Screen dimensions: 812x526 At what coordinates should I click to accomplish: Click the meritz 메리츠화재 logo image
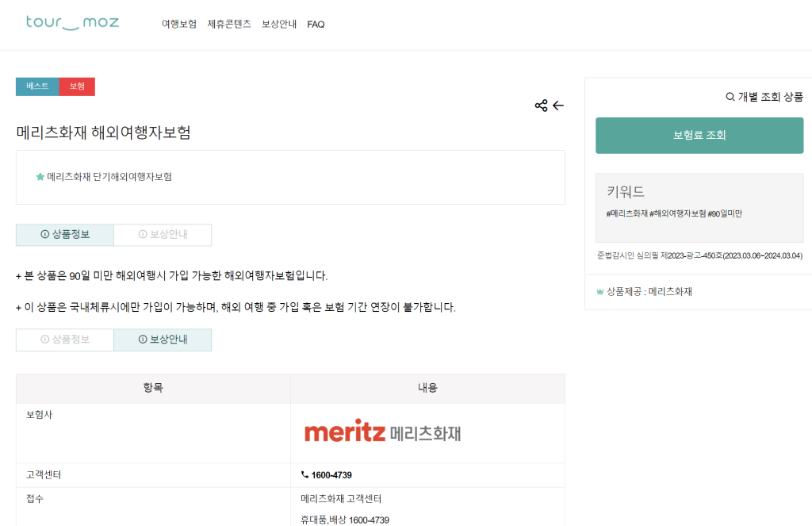pyautogui.click(x=383, y=431)
